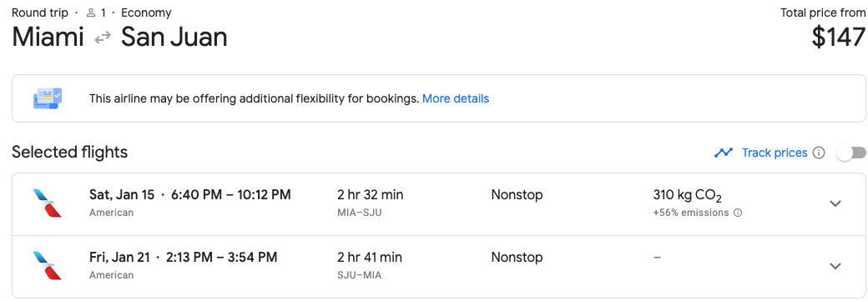Enable the Track prices toggle switch
The image size is (868, 301).
(851, 153)
